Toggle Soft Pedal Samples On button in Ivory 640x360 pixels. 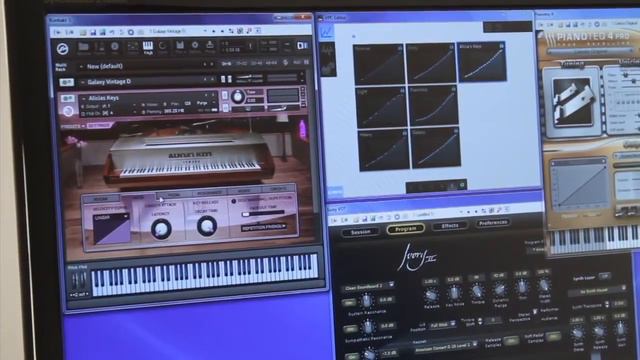coord(553,336)
